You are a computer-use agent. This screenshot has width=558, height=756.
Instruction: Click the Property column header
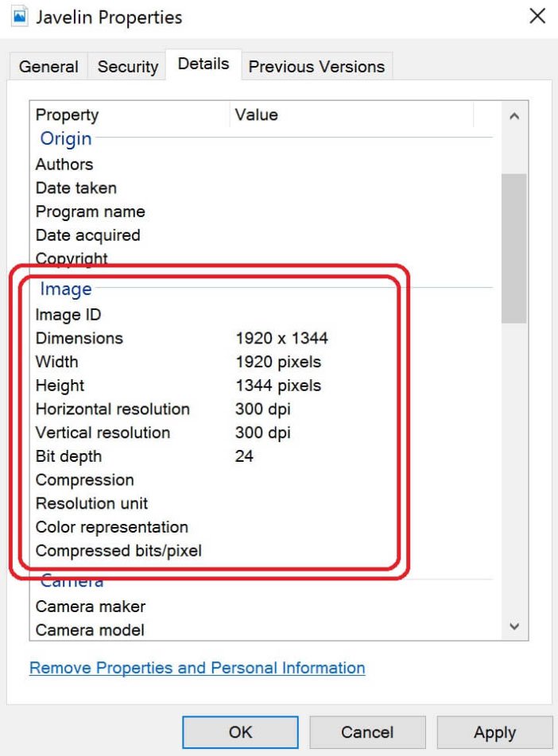[x=67, y=114]
